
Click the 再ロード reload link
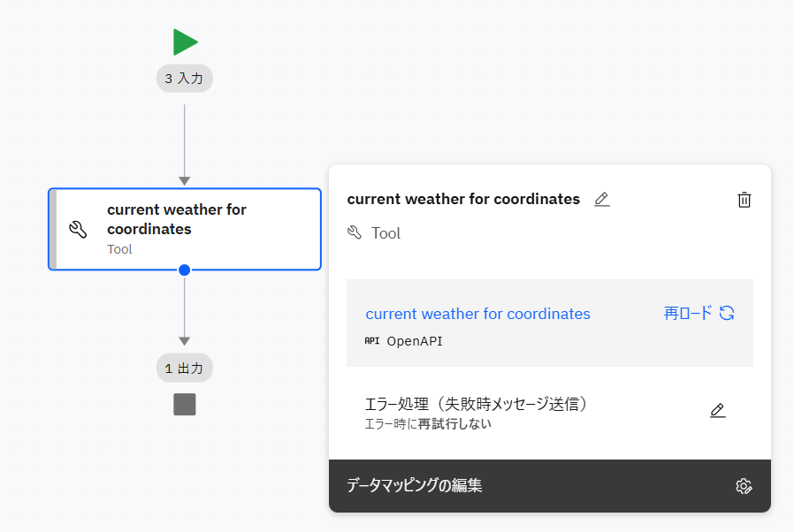pos(688,313)
